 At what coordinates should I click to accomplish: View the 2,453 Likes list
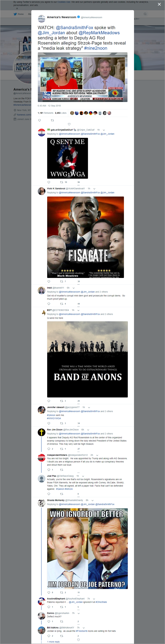click(61, 113)
